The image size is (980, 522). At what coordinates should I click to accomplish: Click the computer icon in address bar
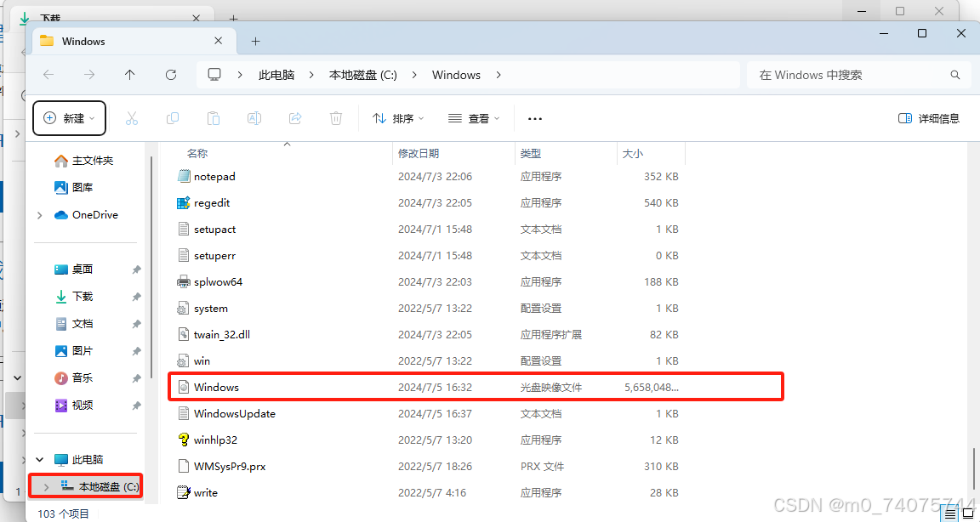(214, 75)
